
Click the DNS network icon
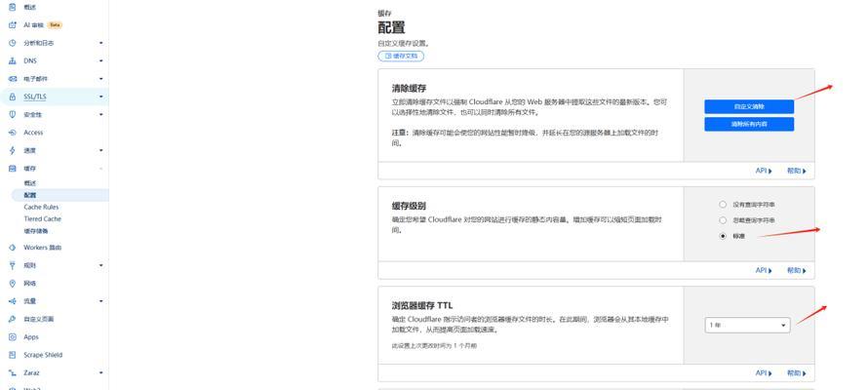tap(12, 60)
